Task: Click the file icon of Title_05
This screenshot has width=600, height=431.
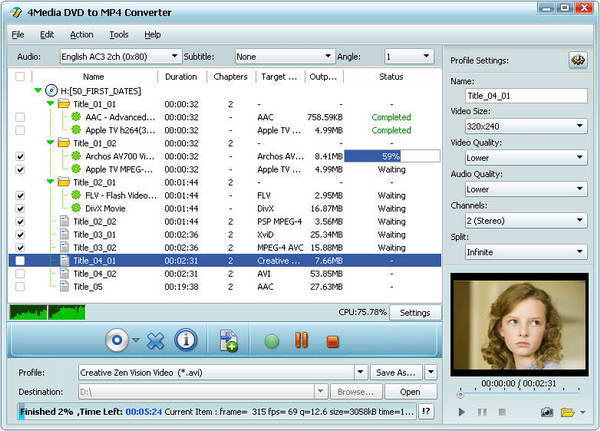Action: pos(65,286)
